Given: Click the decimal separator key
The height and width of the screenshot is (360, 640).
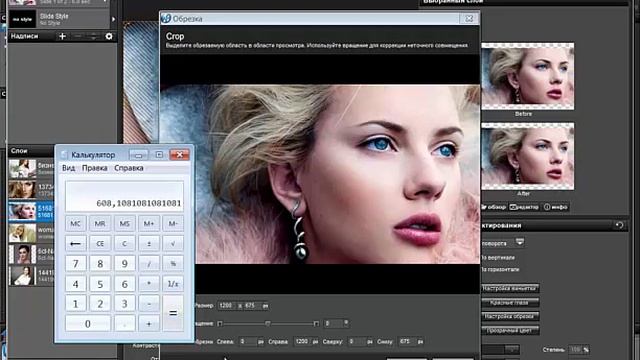Looking at the screenshot, I should pyautogui.click(x=124, y=324).
